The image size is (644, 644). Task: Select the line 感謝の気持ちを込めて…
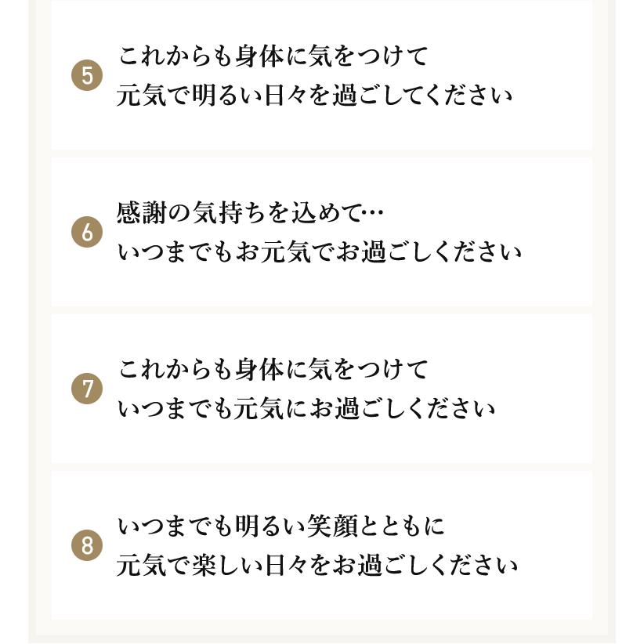(x=251, y=213)
